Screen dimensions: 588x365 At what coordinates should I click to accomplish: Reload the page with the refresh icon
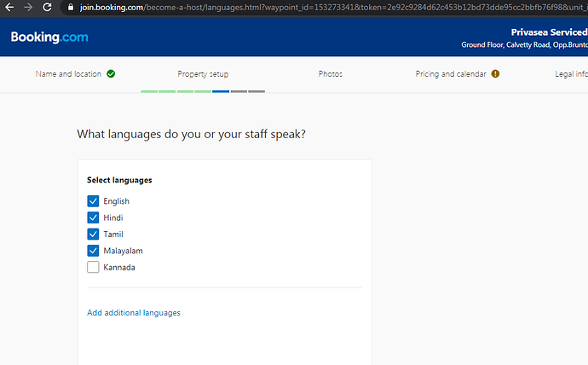coord(47,7)
